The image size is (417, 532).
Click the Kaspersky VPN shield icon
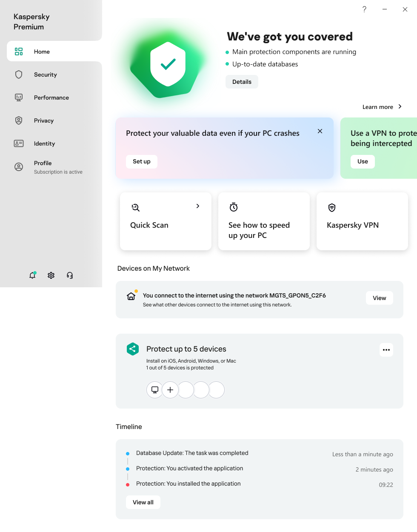(332, 207)
